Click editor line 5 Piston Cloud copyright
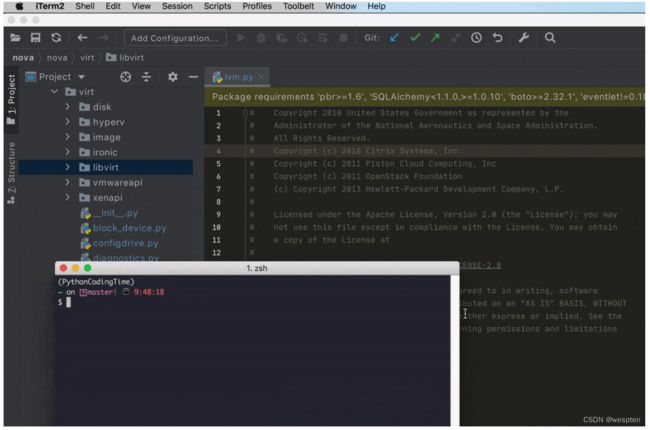Viewport: 650px width, 430px height. 385,164
